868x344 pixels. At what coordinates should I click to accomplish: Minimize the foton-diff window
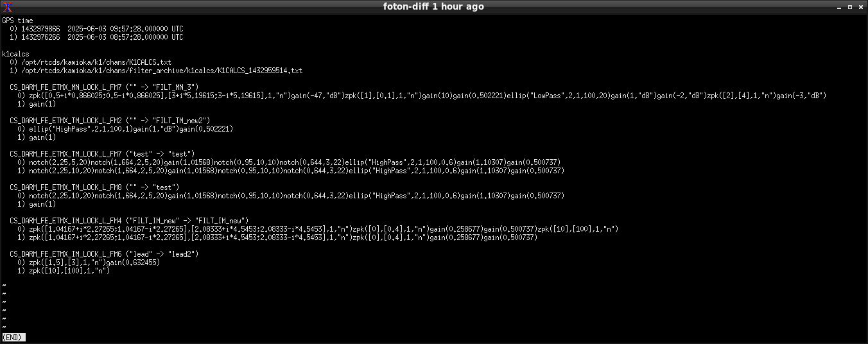[x=840, y=6]
